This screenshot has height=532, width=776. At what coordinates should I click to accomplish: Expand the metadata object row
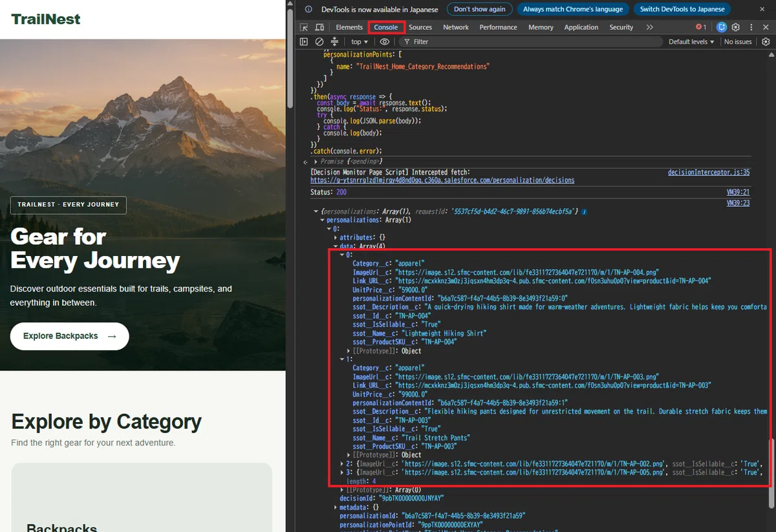pyautogui.click(x=336, y=507)
